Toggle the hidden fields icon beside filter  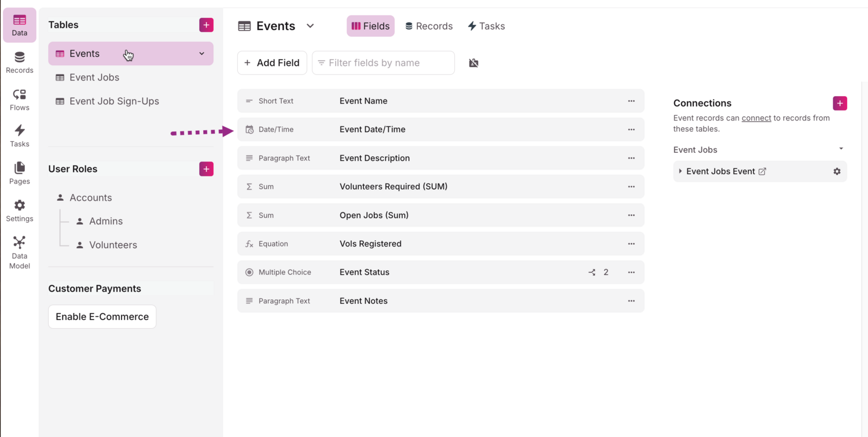[x=474, y=63]
